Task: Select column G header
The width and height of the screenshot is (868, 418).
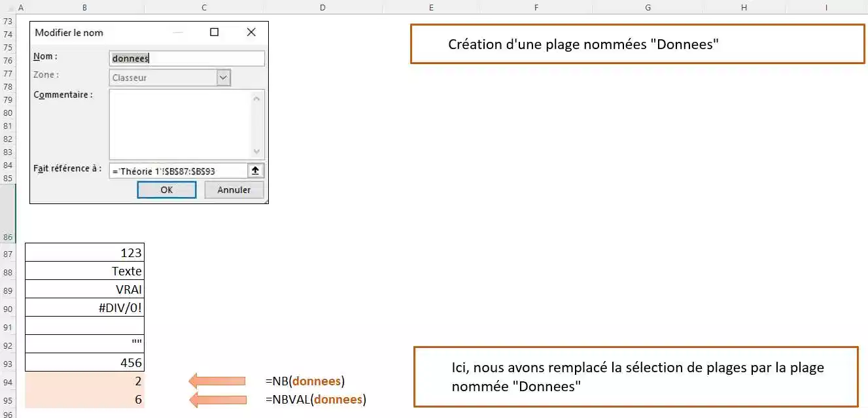Action: (648, 7)
